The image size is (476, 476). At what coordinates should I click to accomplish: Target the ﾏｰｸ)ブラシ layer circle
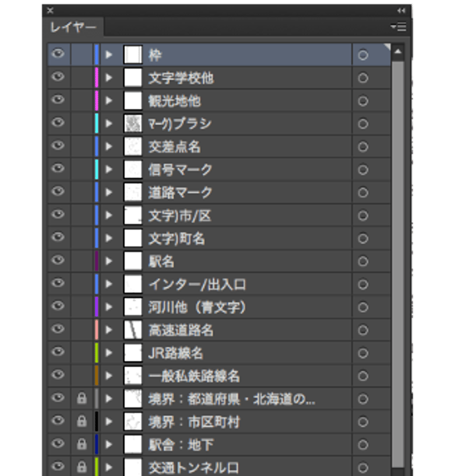[x=363, y=124]
